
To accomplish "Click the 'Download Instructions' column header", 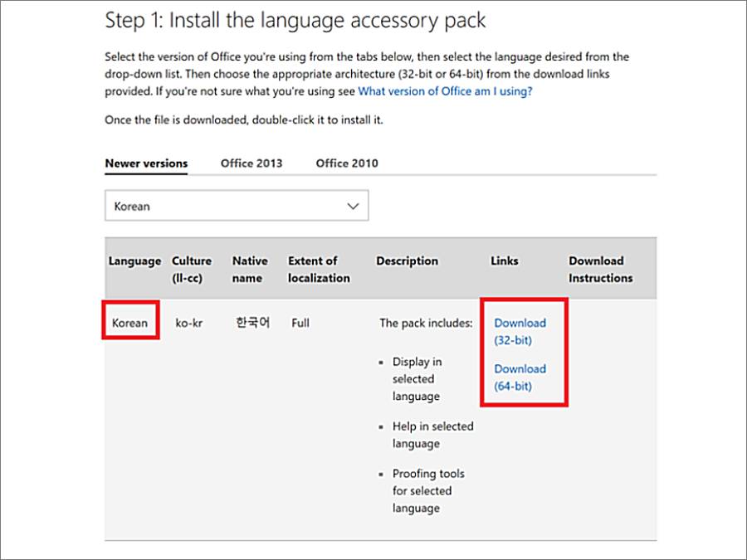I will pyautogui.click(x=600, y=270).
